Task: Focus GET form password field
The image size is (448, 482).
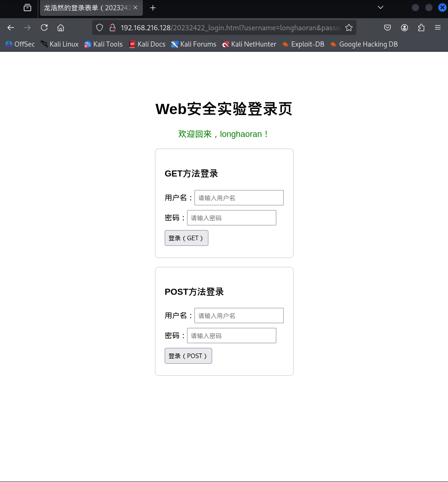Action: [x=232, y=217]
